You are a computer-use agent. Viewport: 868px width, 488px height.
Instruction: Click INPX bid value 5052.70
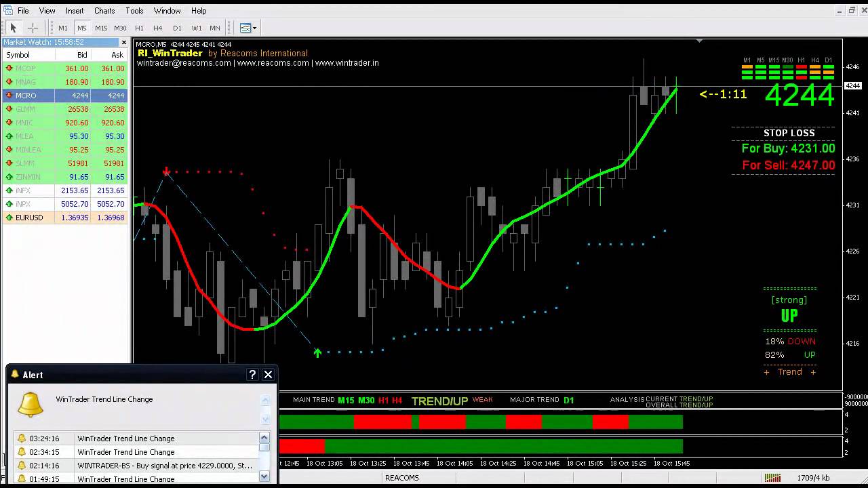tap(75, 204)
